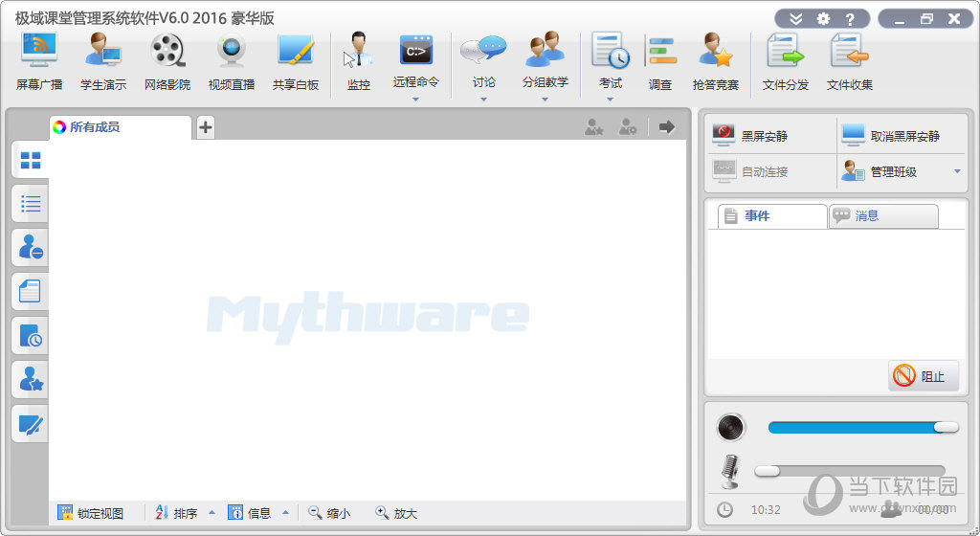Open the student star sidebar icon

pyautogui.click(x=30, y=379)
